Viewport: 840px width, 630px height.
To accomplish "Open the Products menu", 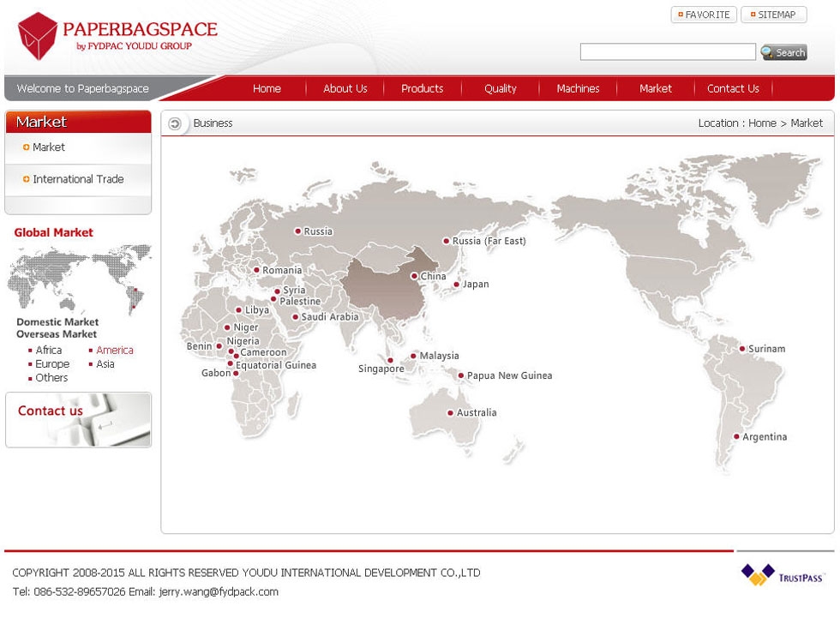I will click(x=422, y=89).
